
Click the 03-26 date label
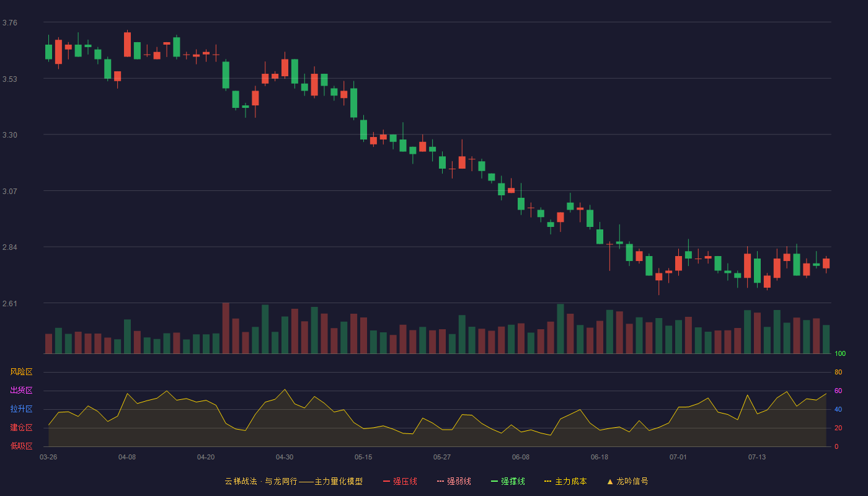(48, 457)
